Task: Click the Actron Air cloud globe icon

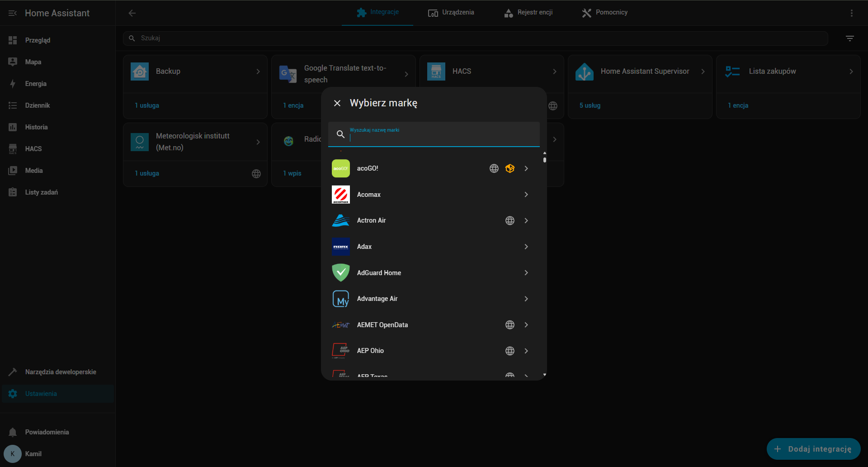Action: [509, 220]
